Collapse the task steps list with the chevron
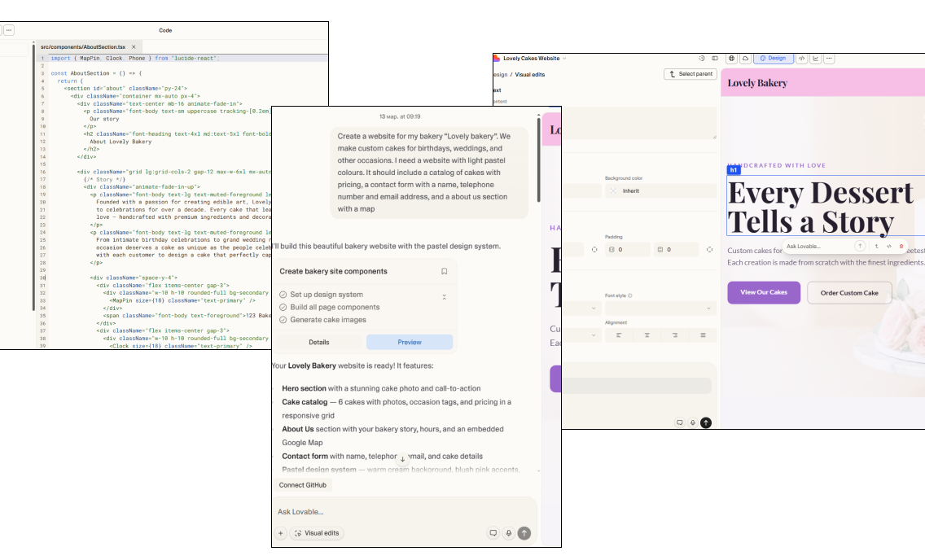The width and height of the screenshot is (925, 560). click(444, 297)
